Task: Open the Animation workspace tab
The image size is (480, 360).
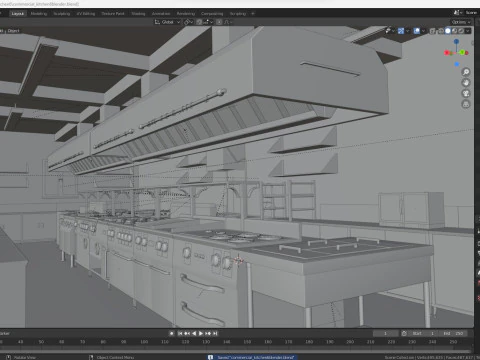Action: pos(161,14)
